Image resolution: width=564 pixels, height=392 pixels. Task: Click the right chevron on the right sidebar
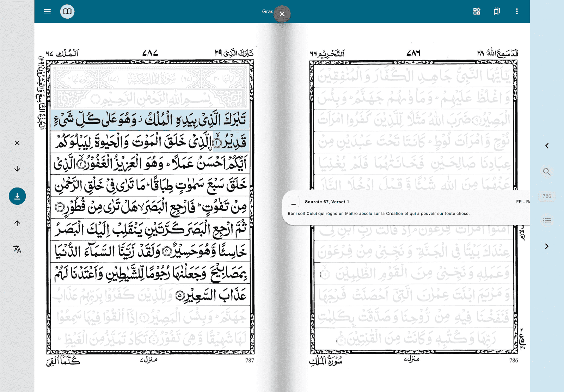click(x=547, y=246)
